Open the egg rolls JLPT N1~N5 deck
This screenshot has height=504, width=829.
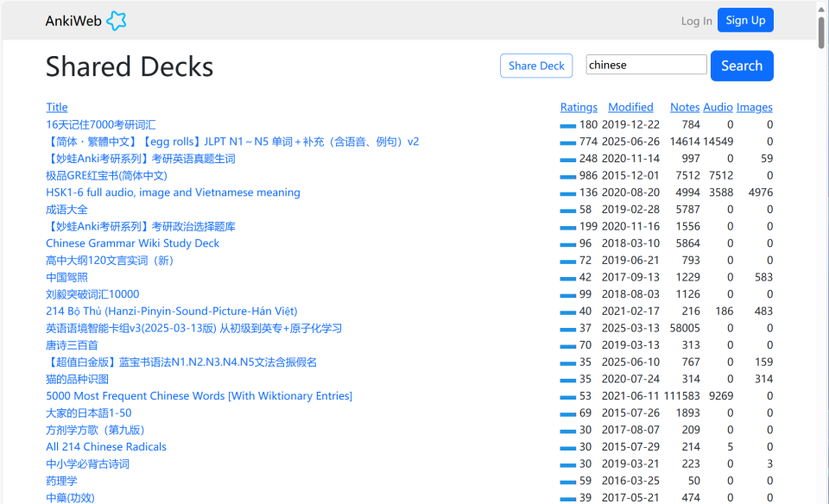[x=232, y=142]
